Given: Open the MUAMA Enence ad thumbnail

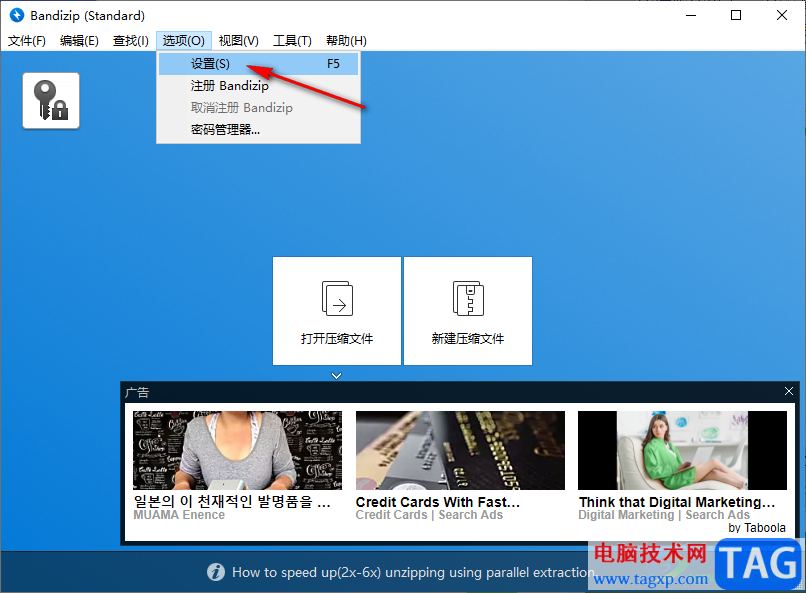Looking at the screenshot, I should tap(237, 450).
